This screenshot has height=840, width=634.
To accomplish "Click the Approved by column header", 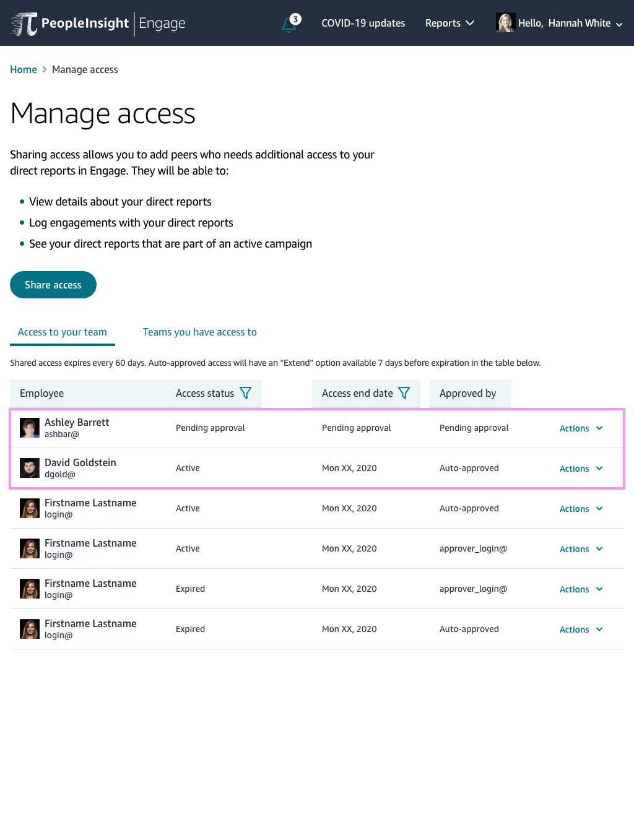I will click(x=467, y=393).
